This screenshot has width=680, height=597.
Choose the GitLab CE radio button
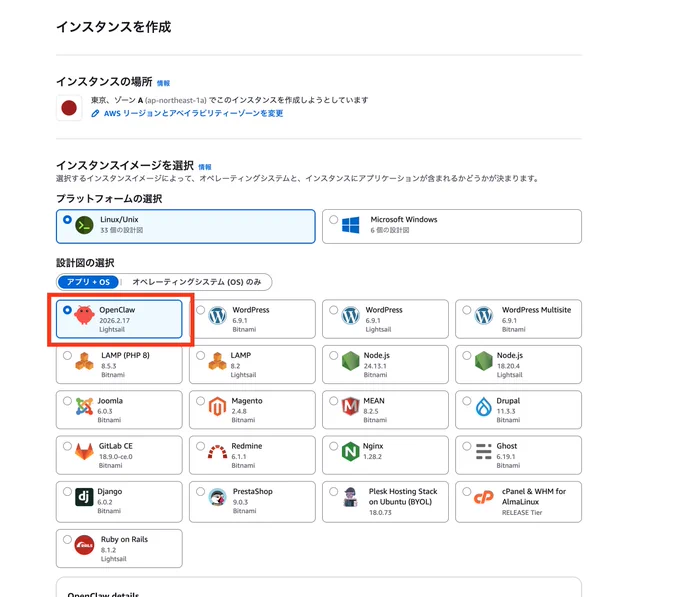67,446
